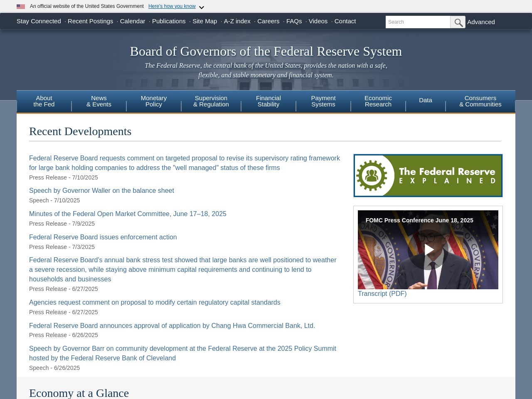
Task: Open "Supervision & Regulation"
Action: pyautogui.click(x=211, y=101)
